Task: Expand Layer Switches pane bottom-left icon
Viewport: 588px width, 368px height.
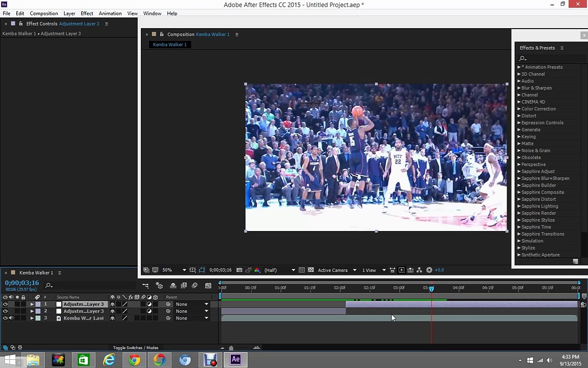Action: click(x=5, y=348)
